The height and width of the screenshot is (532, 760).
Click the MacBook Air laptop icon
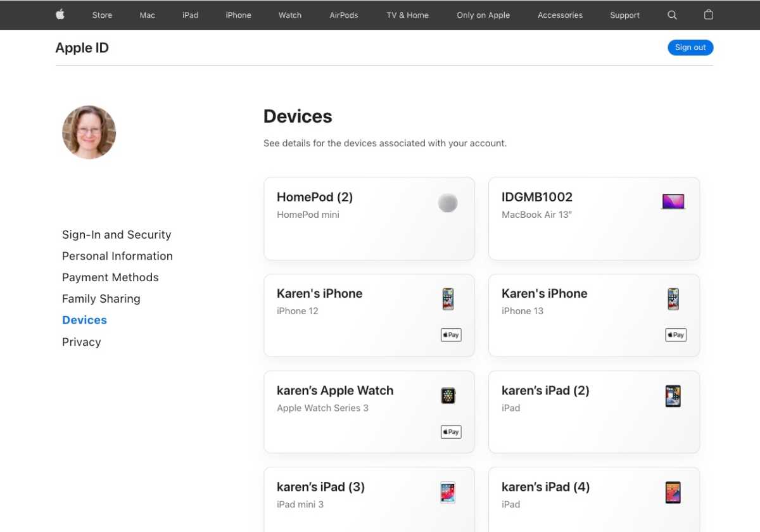click(673, 202)
